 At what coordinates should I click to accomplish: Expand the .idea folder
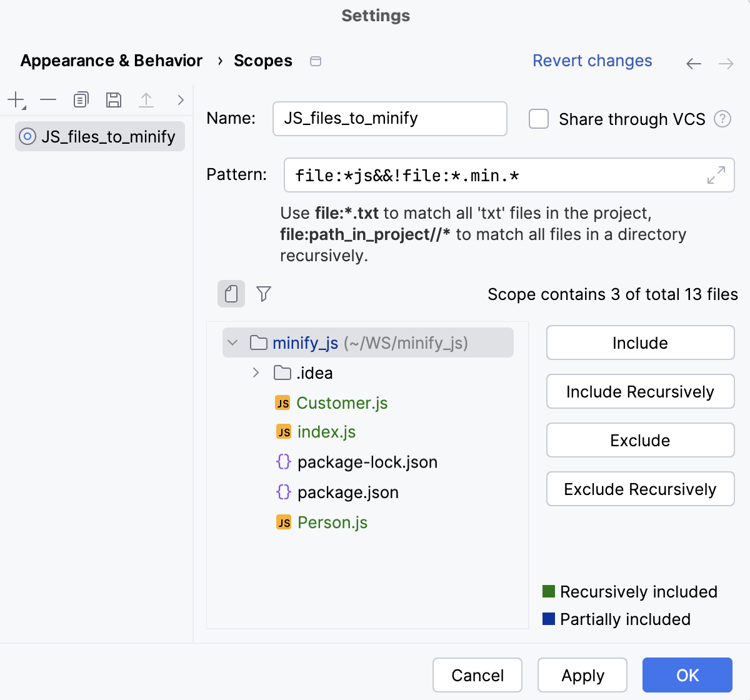click(255, 372)
